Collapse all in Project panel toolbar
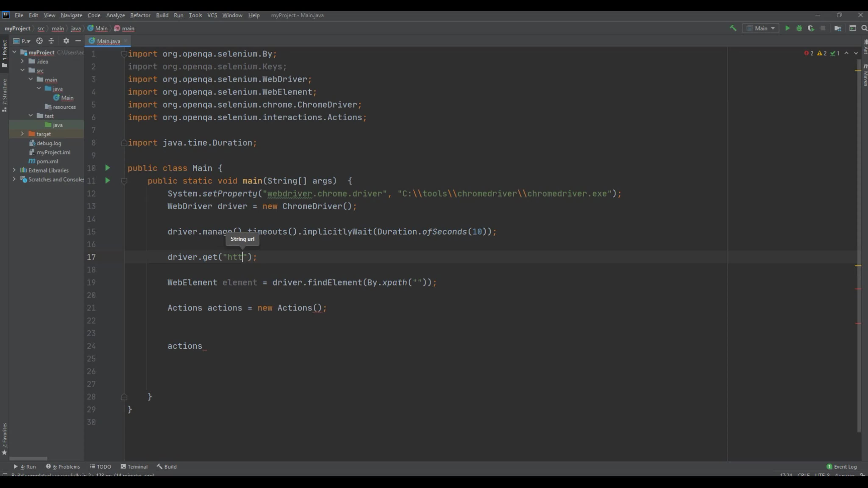The width and height of the screenshot is (868, 488). tap(51, 41)
